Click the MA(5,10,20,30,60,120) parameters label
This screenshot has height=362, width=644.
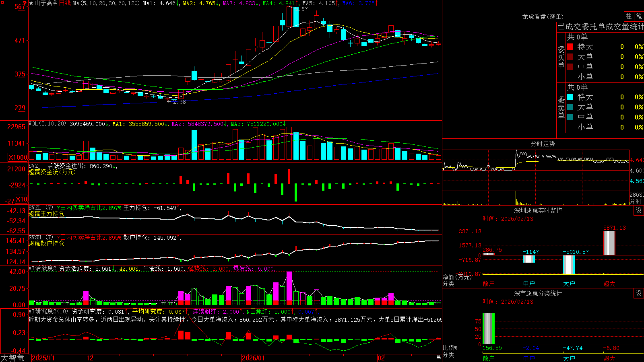107,3
